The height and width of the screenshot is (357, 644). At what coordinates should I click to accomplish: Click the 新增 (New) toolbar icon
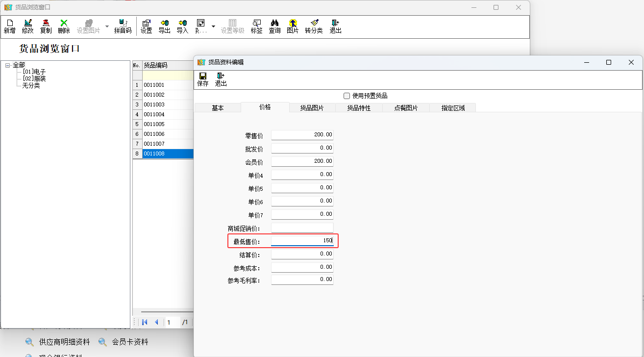pos(9,26)
